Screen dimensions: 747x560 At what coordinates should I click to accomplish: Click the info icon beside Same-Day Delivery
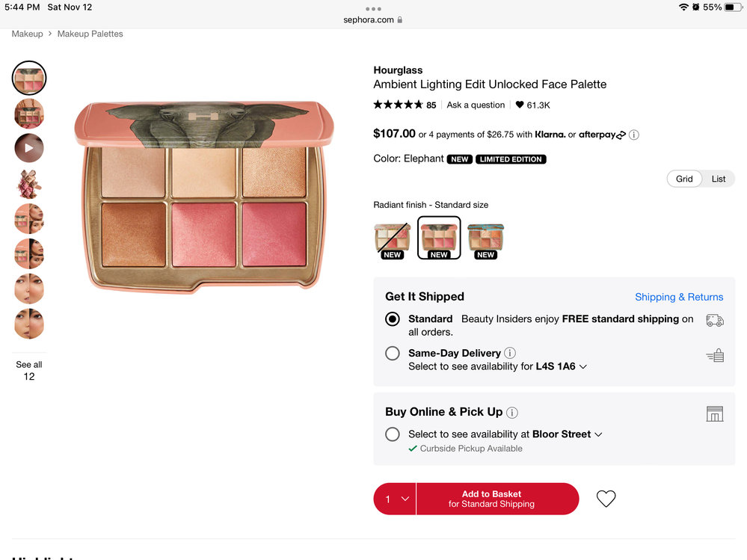pos(510,353)
